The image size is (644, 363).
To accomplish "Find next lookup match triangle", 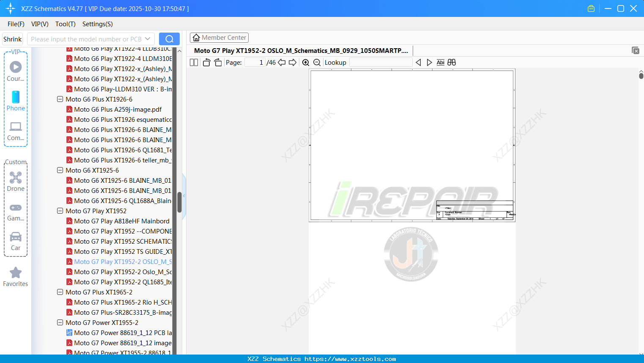I will click(429, 63).
